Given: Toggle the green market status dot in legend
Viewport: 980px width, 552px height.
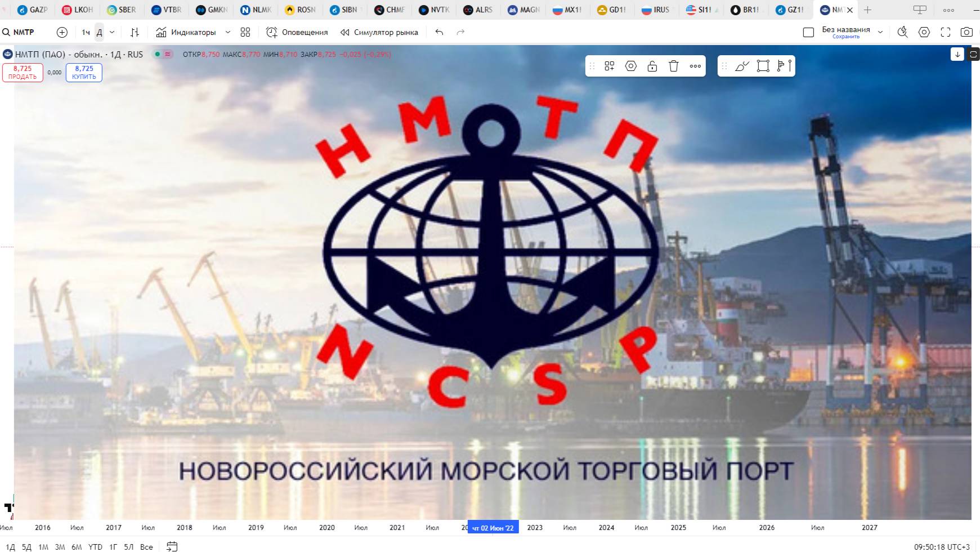Looking at the screenshot, I should [x=158, y=54].
